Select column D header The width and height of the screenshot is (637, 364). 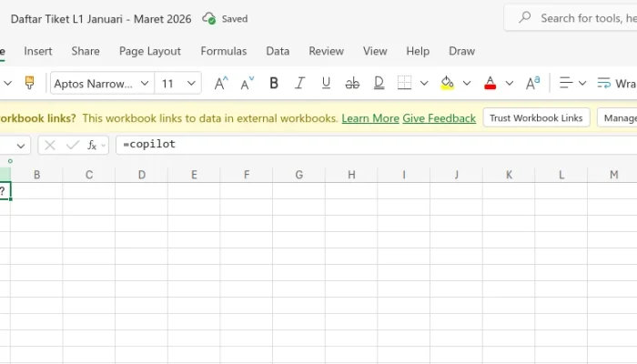click(141, 175)
